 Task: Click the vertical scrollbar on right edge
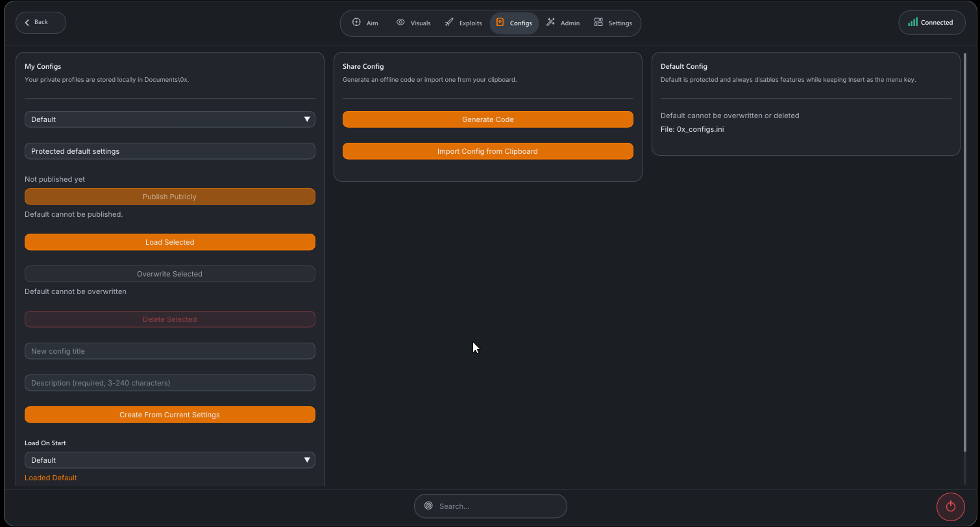[965, 253]
